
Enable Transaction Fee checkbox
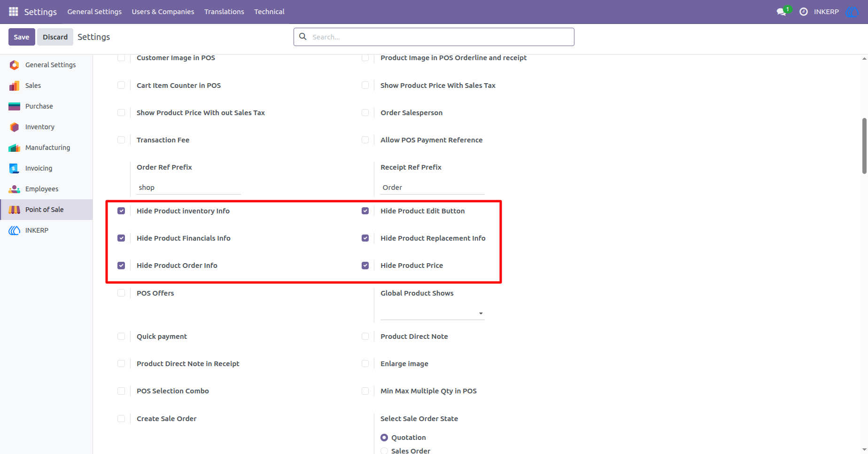[121, 140]
